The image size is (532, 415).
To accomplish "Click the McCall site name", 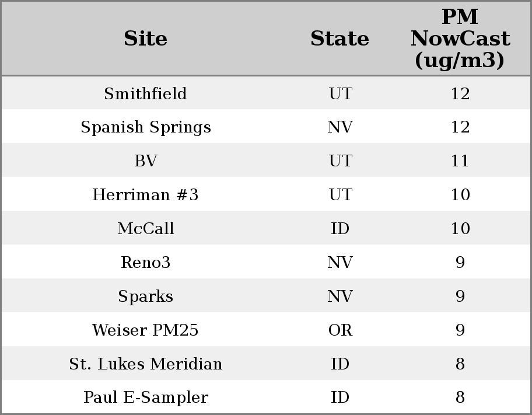I will click(x=145, y=228).
